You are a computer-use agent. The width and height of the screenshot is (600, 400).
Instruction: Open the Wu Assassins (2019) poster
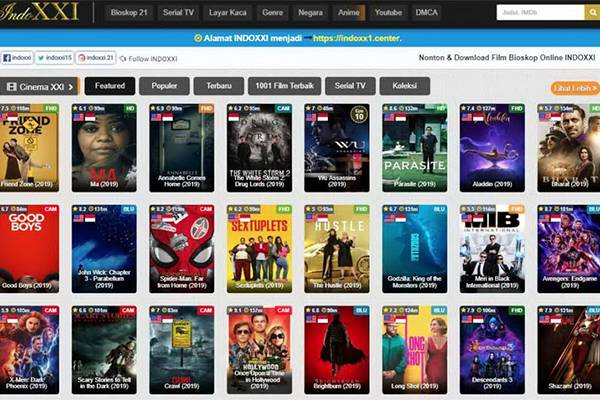pyautogui.click(x=337, y=148)
